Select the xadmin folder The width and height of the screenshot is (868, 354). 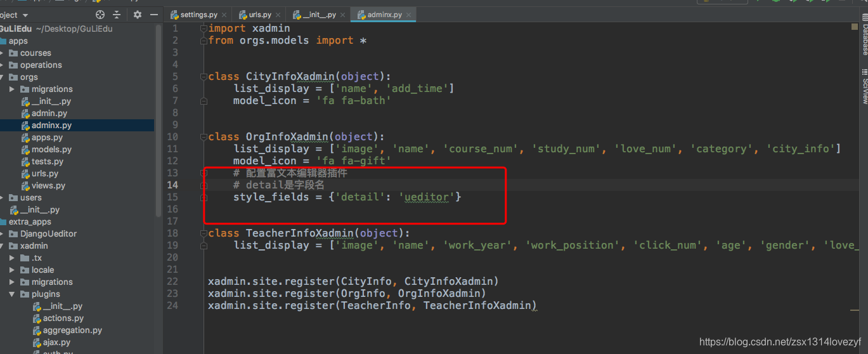pyautogui.click(x=34, y=246)
